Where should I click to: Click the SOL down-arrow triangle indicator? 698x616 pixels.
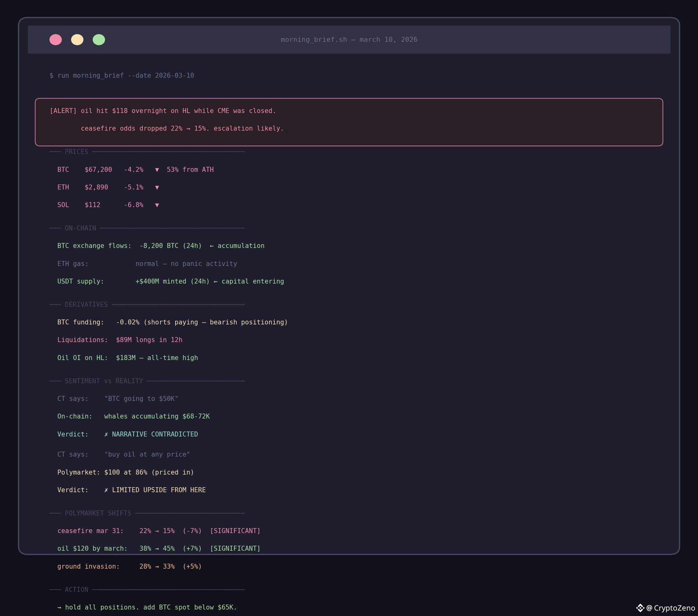(157, 205)
